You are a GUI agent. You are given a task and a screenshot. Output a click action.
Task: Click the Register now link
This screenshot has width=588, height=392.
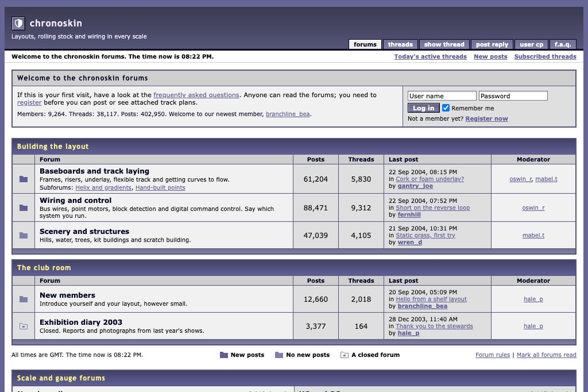coord(486,118)
